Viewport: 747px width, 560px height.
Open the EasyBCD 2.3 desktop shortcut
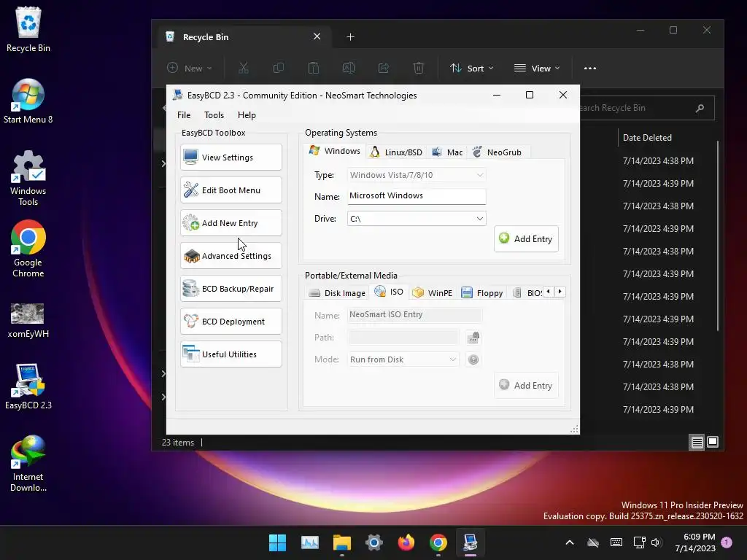pos(28,386)
